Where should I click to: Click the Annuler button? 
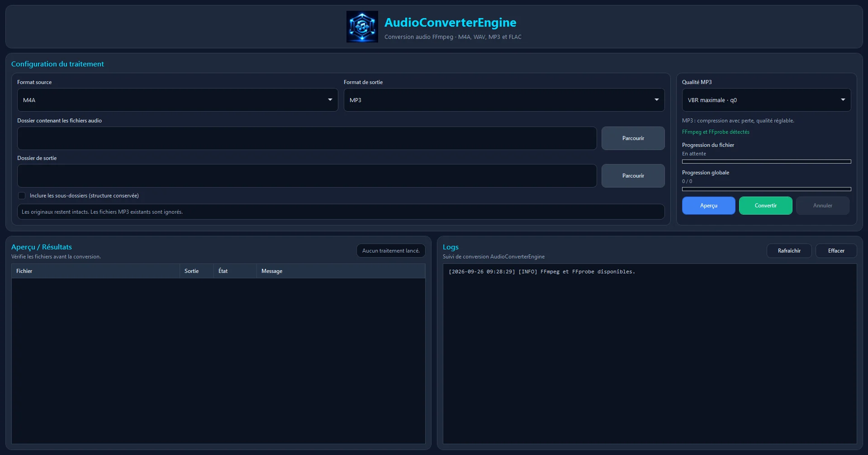tap(822, 206)
